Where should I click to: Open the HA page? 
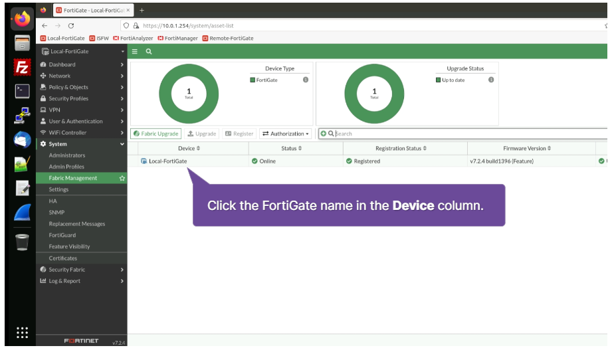point(52,201)
